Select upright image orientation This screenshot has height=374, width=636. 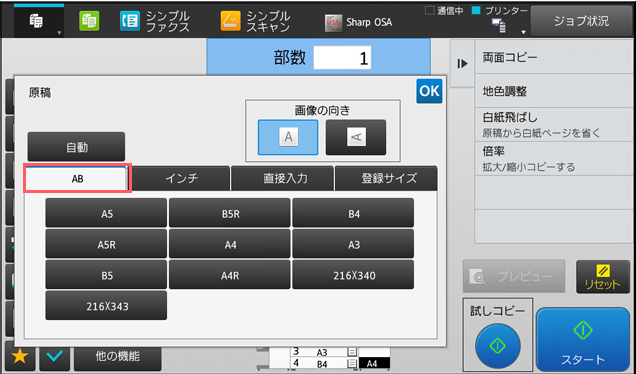[288, 137]
